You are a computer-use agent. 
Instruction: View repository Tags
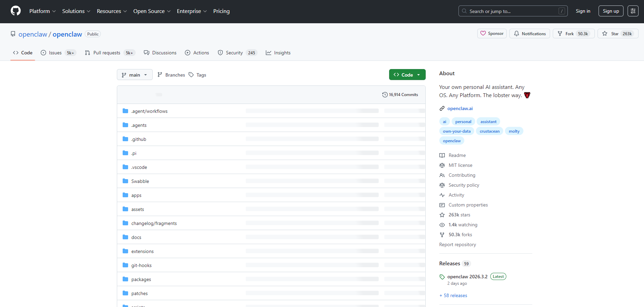tap(197, 75)
